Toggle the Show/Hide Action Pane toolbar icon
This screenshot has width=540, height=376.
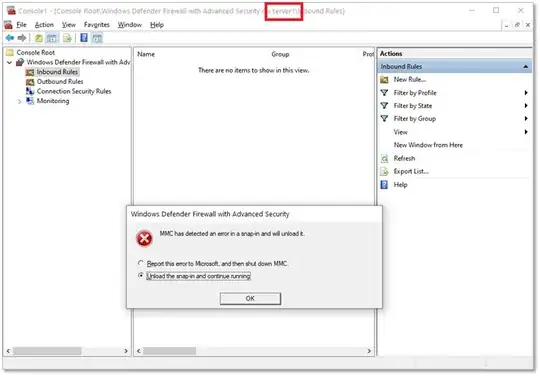97,38
